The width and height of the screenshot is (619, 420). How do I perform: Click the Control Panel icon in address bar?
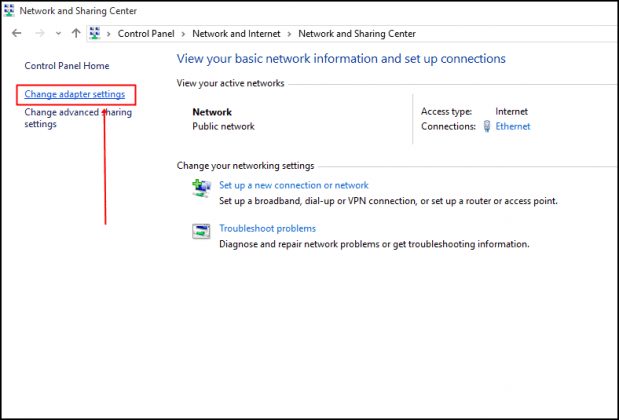pyautogui.click(x=96, y=33)
